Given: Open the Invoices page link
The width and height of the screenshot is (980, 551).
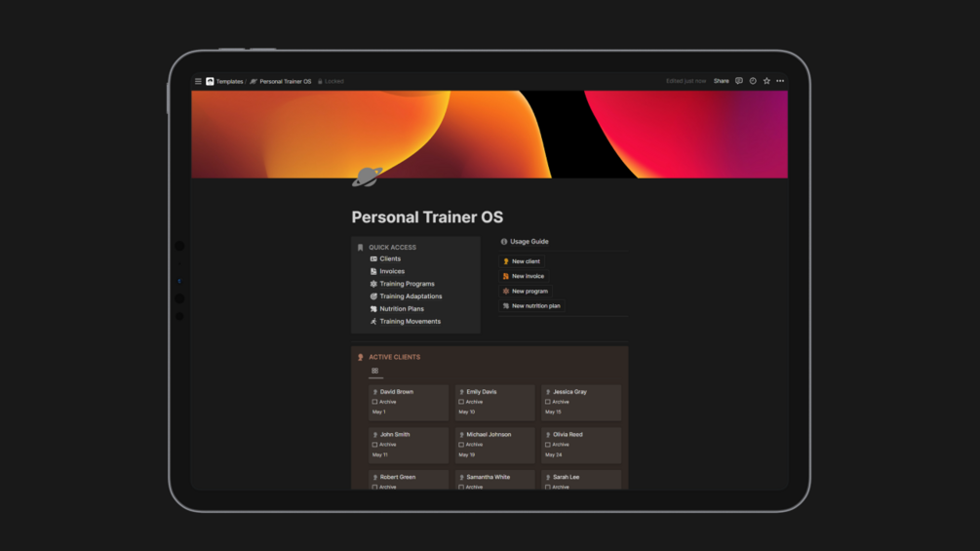Looking at the screenshot, I should [392, 271].
